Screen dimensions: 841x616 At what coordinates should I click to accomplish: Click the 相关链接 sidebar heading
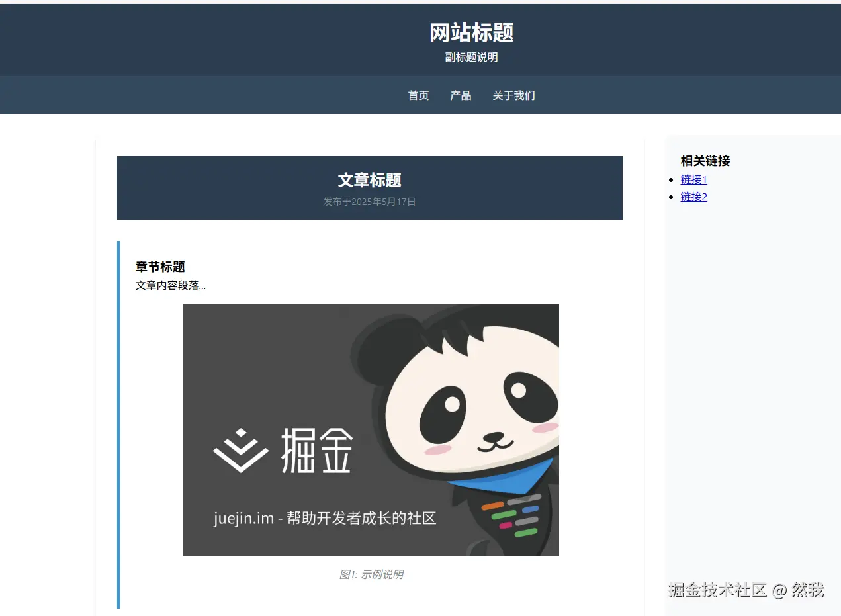click(705, 161)
